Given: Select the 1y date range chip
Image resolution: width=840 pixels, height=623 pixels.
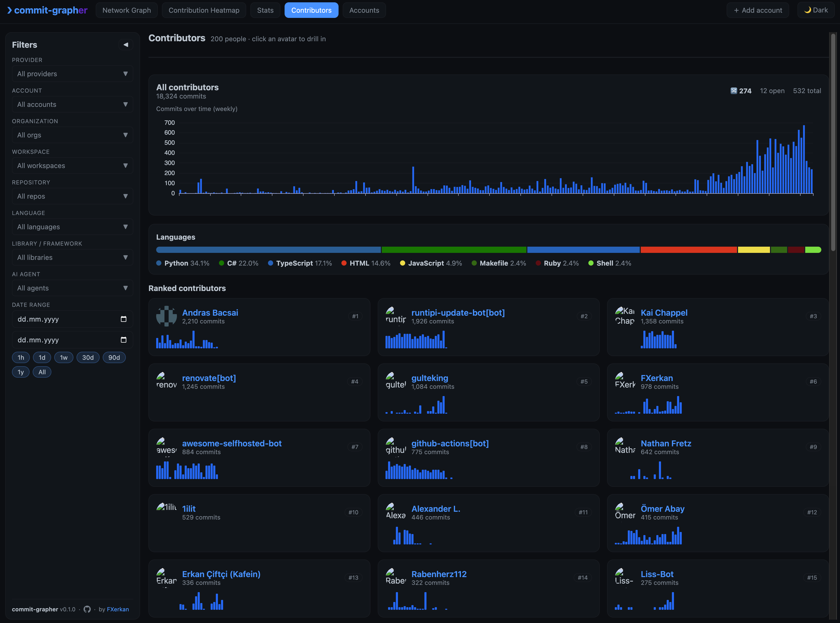Looking at the screenshot, I should point(21,372).
